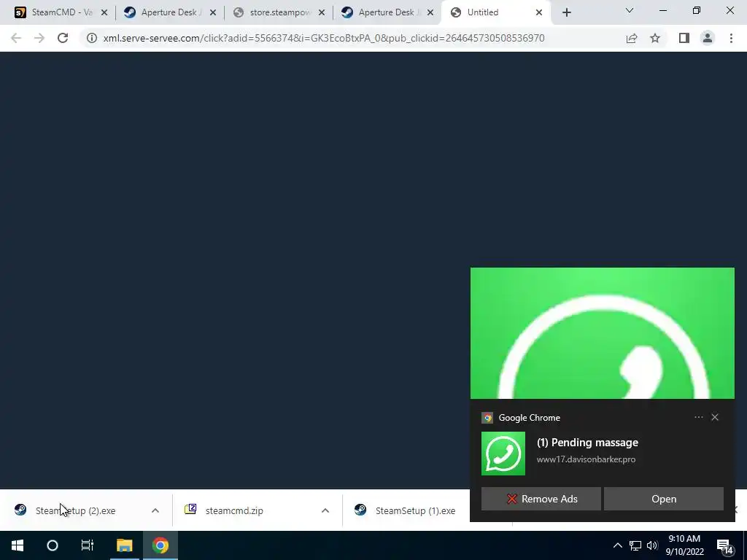Viewport: 747px width, 560px height.
Task: Open Task View on the taskbar
Action: (x=88, y=545)
